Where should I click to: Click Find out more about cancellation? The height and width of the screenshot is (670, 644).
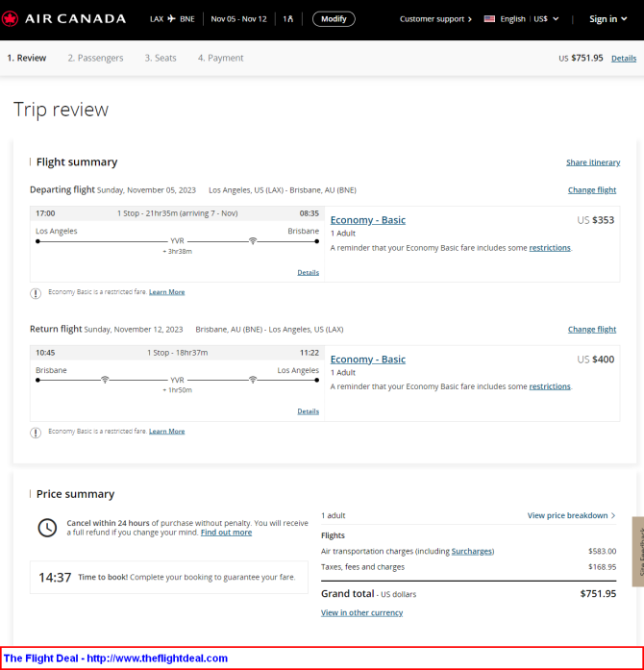(x=226, y=533)
